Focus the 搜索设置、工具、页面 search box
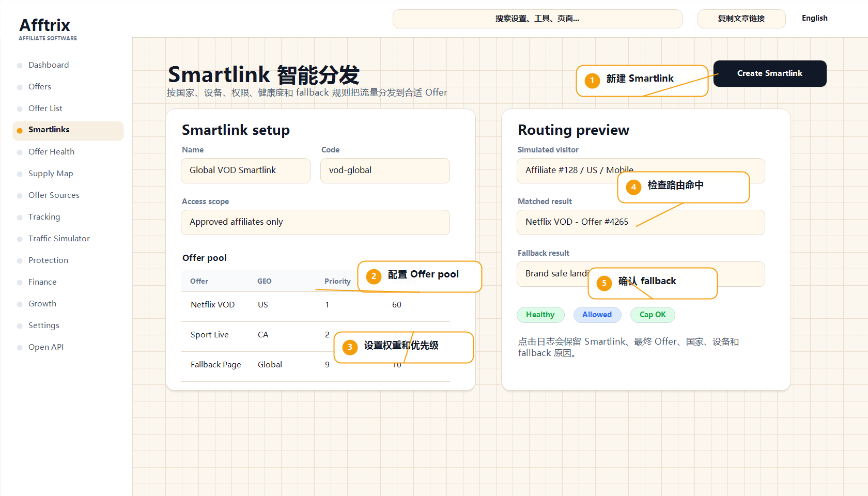868x496 pixels. [x=537, y=19]
